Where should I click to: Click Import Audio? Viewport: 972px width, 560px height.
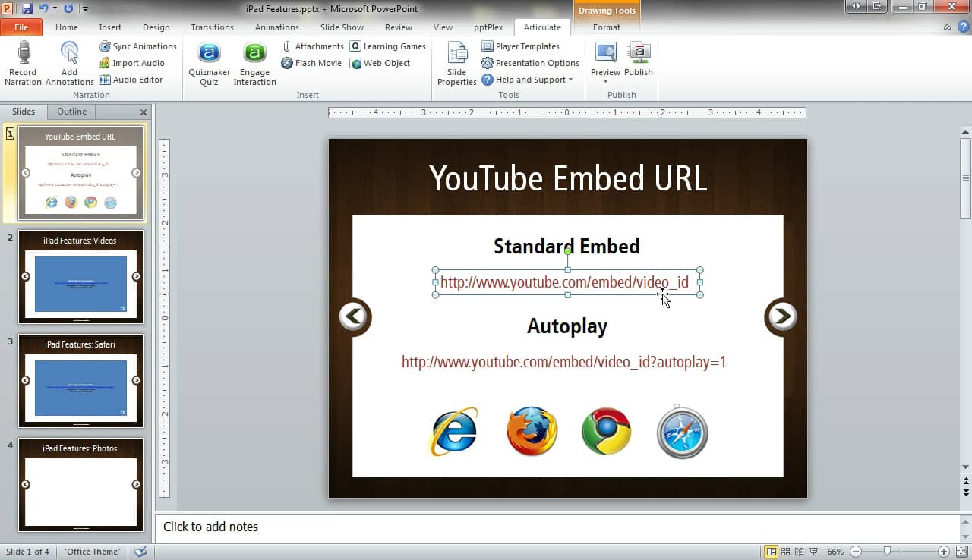(x=131, y=63)
